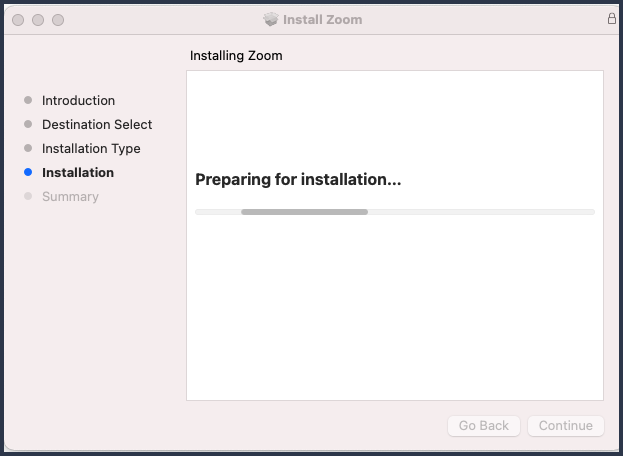
Task: Select the Destination Select step
Action: tap(97, 124)
